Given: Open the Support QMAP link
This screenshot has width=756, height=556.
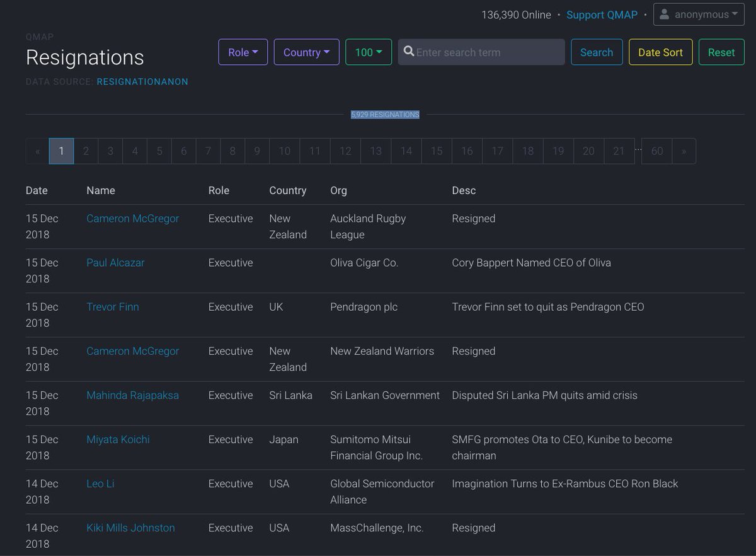Looking at the screenshot, I should click(602, 14).
